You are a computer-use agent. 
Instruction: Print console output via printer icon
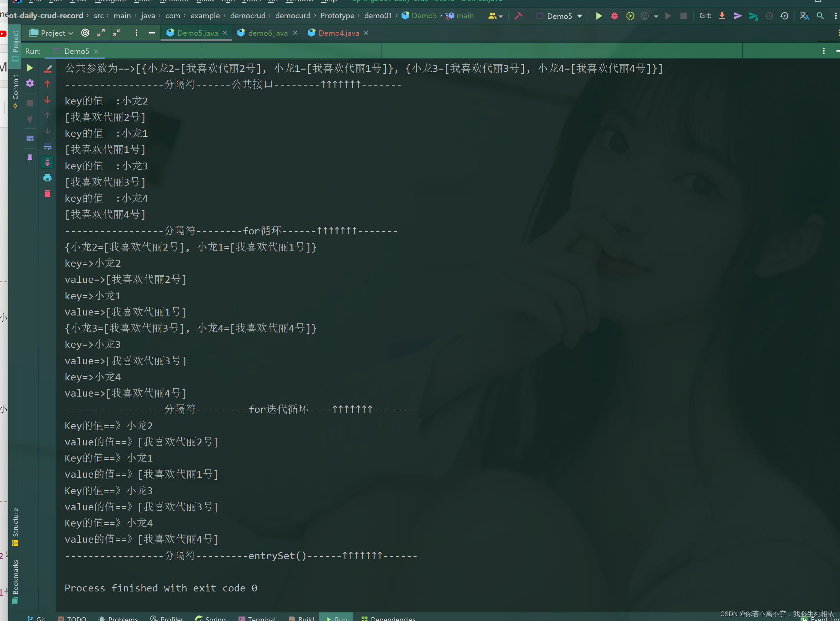tap(47, 178)
